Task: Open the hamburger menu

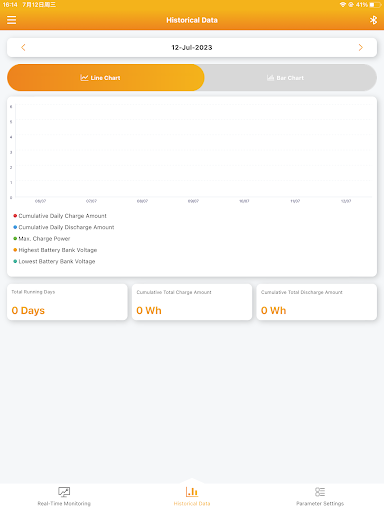Action: (x=11, y=20)
